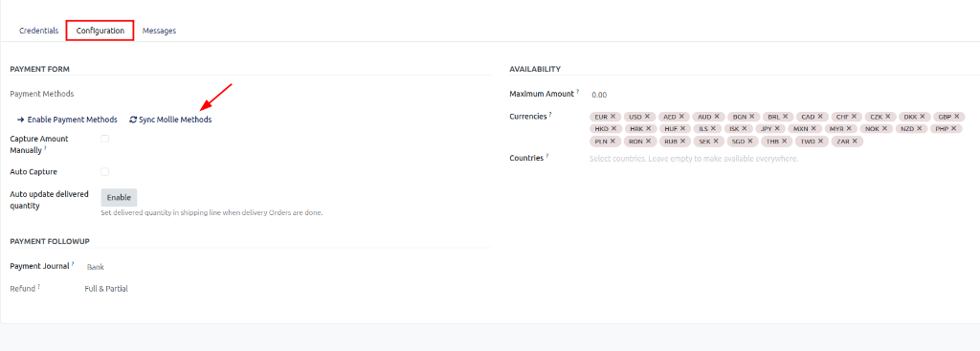Click Enable for auto update delivered quantity
Screen dimensions: 980x351
(119, 197)
